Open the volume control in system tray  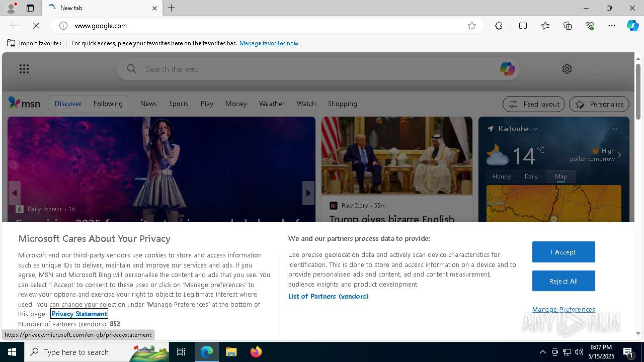click(579, 352)
